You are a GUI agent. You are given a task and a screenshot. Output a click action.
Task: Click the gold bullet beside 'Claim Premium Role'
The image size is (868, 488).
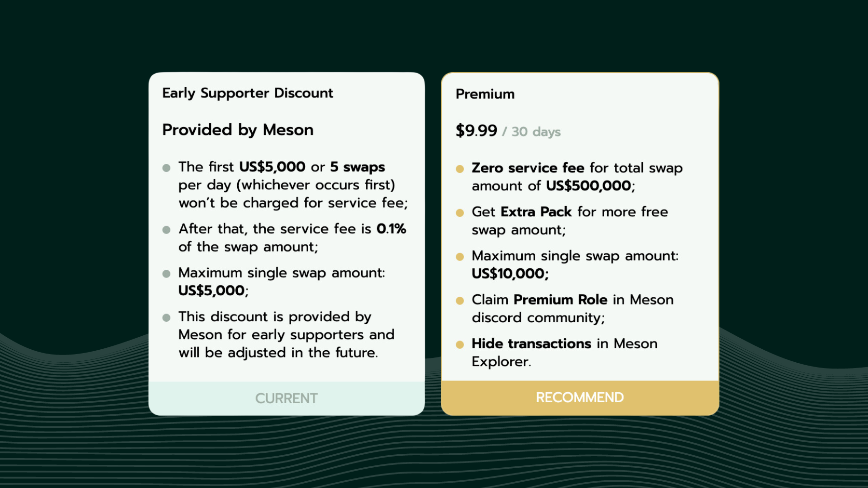click(x=460, y=301)
